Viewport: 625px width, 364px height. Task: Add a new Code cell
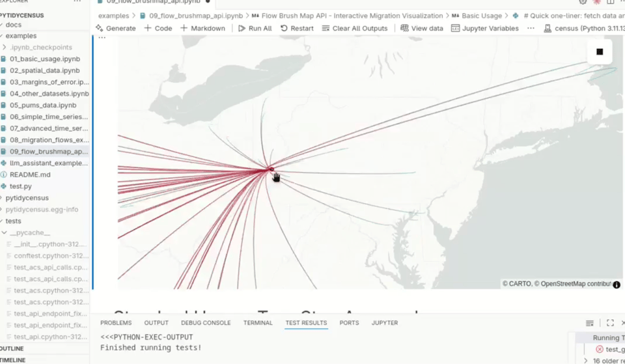(x=158, y=28)
